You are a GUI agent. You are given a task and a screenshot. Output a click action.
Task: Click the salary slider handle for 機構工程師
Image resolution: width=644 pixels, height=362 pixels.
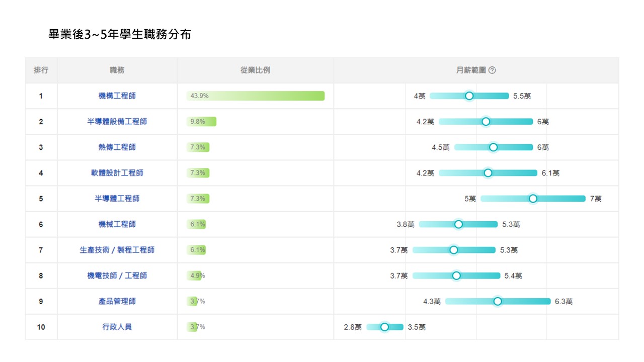[x=469, y=96]
